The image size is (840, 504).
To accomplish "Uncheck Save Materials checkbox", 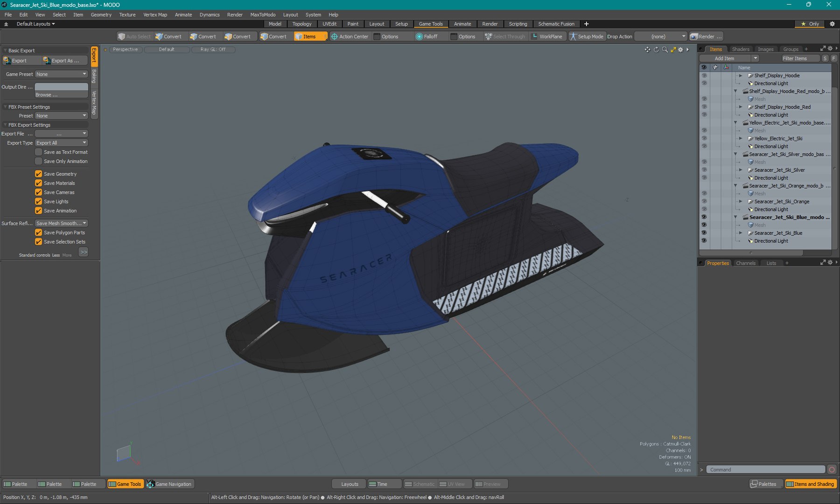I will click(39, 183).
